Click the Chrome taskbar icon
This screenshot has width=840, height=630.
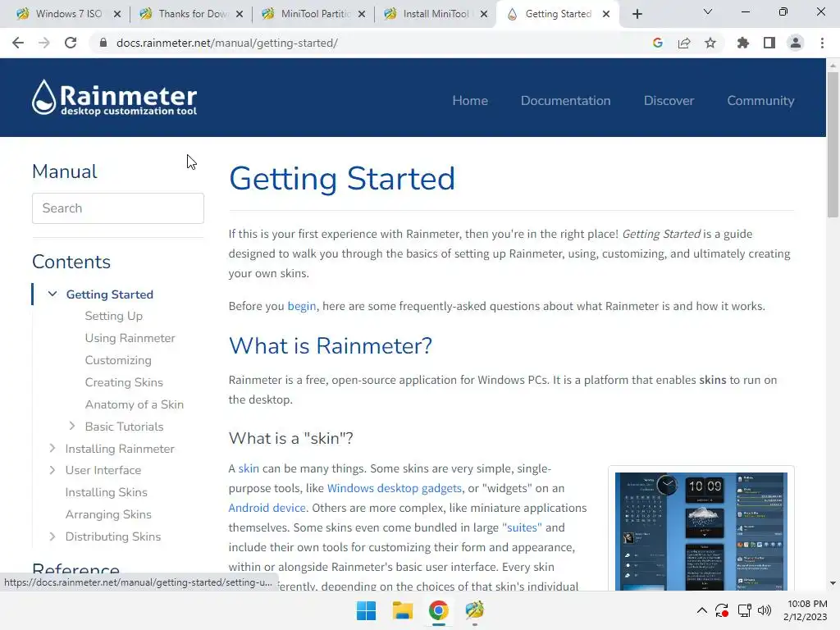coord(438,610)
